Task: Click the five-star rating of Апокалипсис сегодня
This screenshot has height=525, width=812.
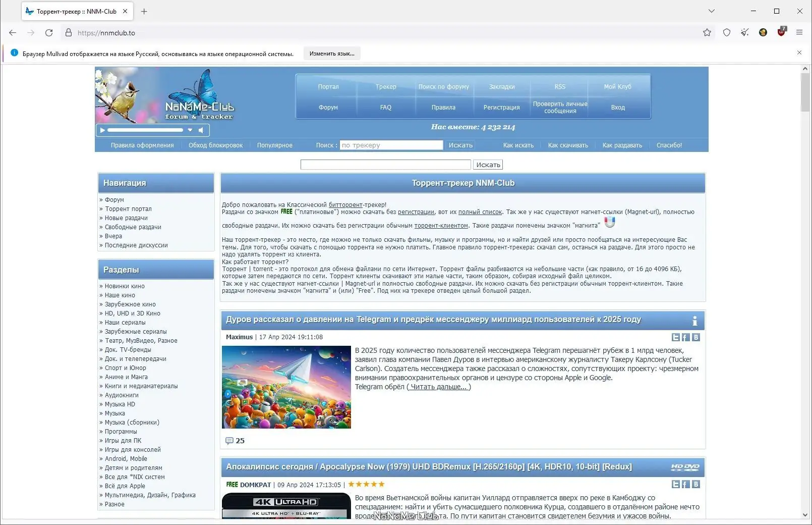Action: [x=367, y=484]
